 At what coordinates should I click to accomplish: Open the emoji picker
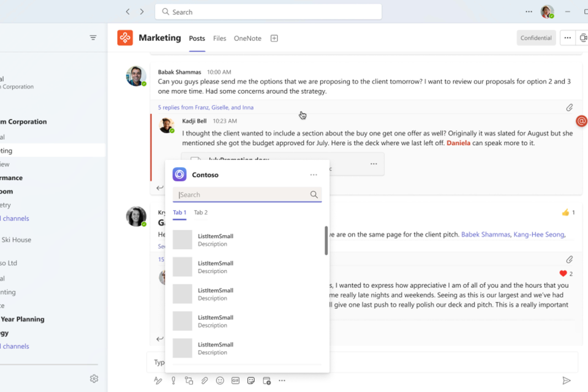tap(220, 381)
